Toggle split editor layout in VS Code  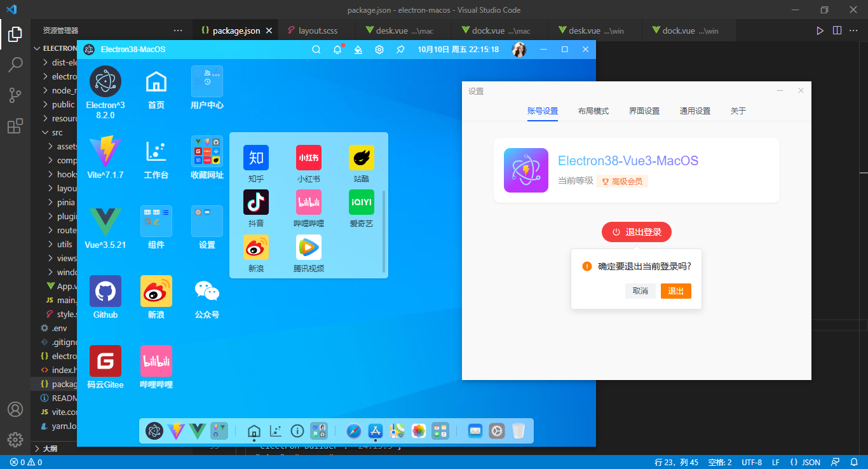point(837,31)
